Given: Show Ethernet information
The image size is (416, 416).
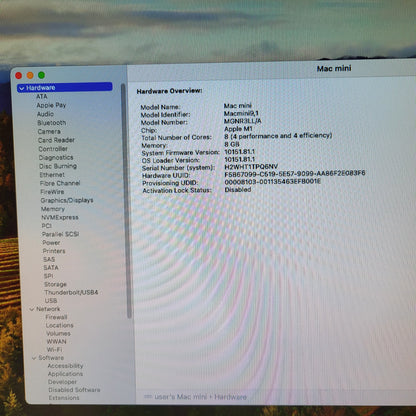Looking at the screenshot, I should tap(52, 175).
